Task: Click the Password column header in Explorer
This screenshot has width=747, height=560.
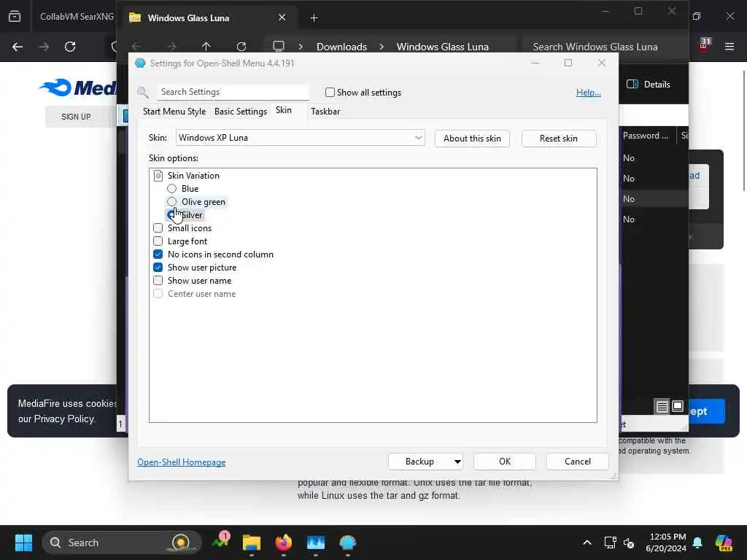Action: coord(646,136)
